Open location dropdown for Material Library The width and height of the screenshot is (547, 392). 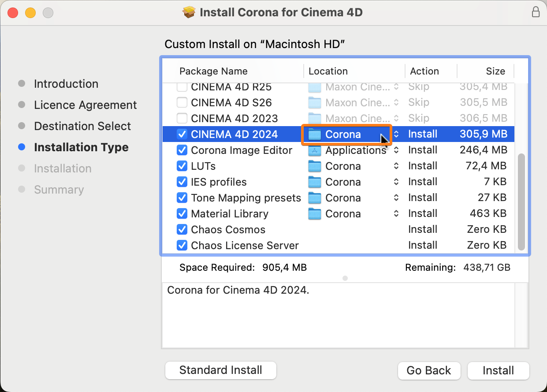coord(396,214)
